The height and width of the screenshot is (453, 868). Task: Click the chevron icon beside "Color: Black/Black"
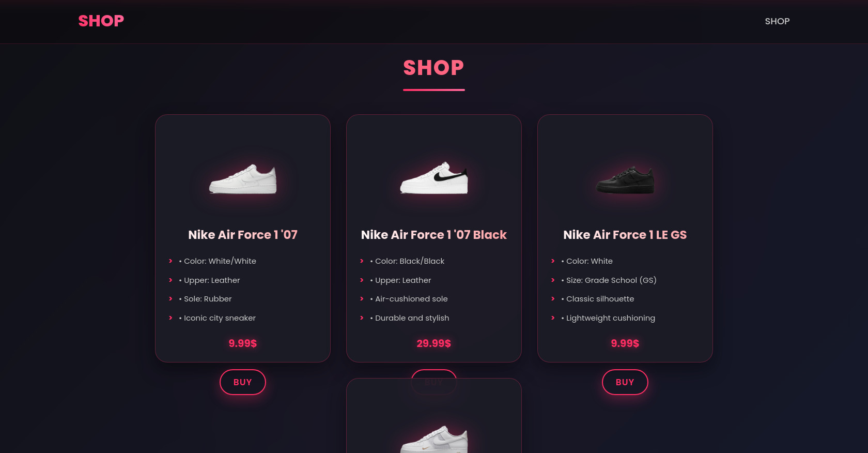point(362,261)
